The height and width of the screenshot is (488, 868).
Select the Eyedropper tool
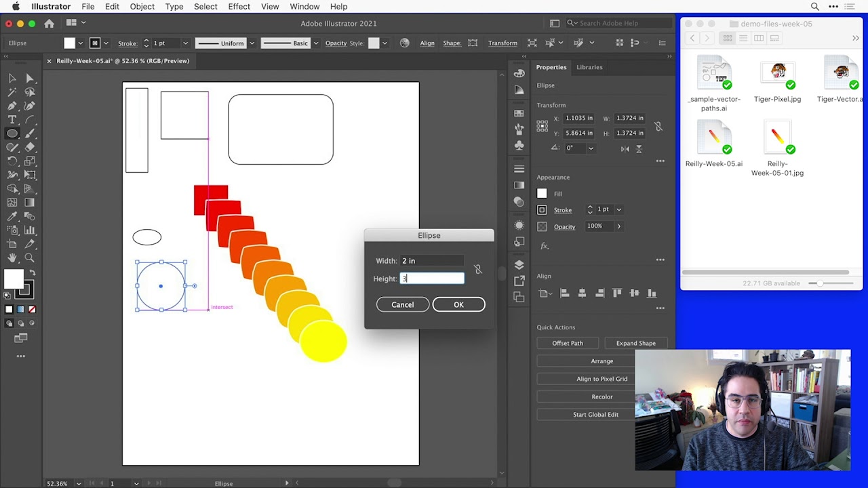point(12,216)
